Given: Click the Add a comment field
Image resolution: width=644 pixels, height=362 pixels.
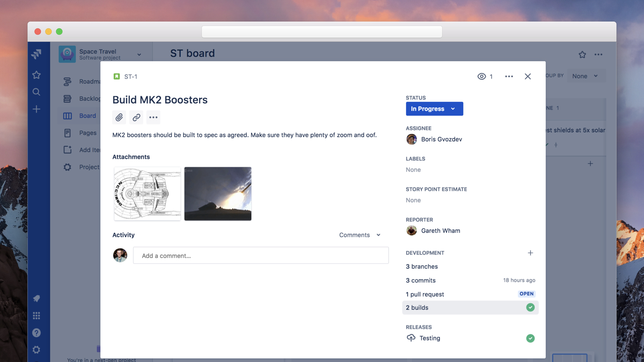Looking at the screenshot, I should (261, 255).
